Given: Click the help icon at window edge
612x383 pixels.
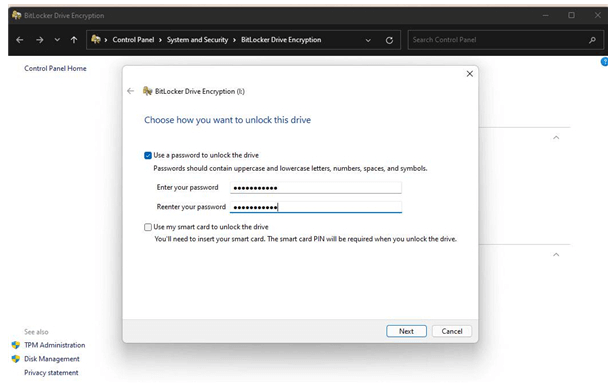Looking at the screenshot, I should click(x=605, y=62).
